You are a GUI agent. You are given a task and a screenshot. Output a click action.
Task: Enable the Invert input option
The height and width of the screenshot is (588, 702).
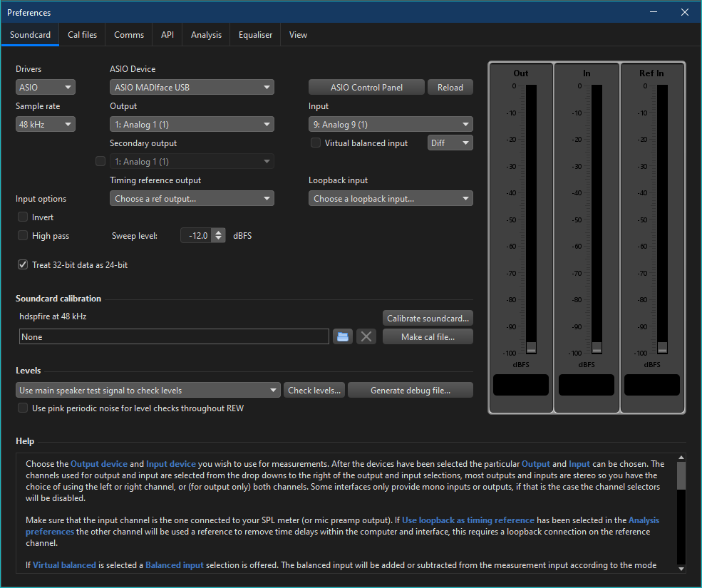[24, 217]
